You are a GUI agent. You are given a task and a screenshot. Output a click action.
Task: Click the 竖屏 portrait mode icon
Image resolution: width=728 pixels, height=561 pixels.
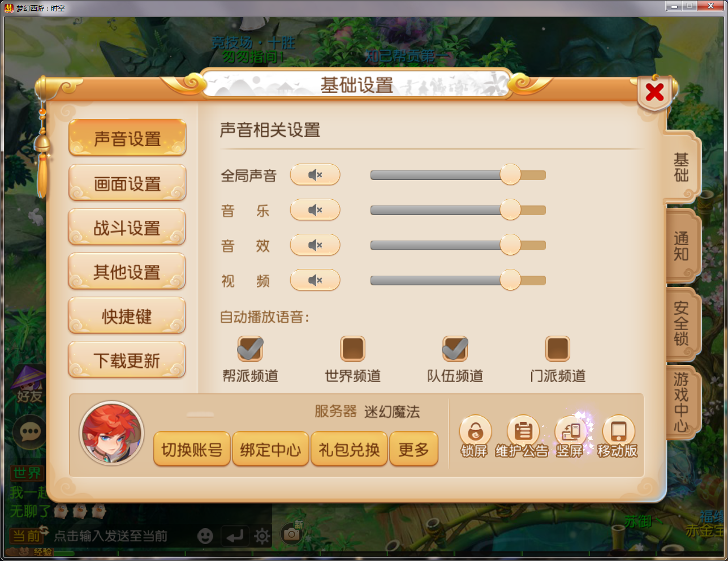tap(571, 432)
